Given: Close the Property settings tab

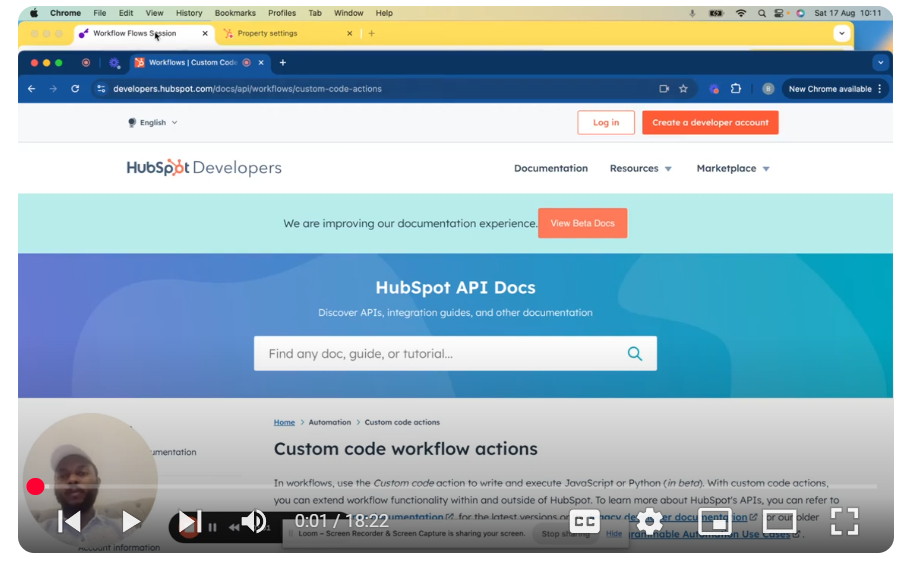Looking at the screenshot, I should [349, 33].
